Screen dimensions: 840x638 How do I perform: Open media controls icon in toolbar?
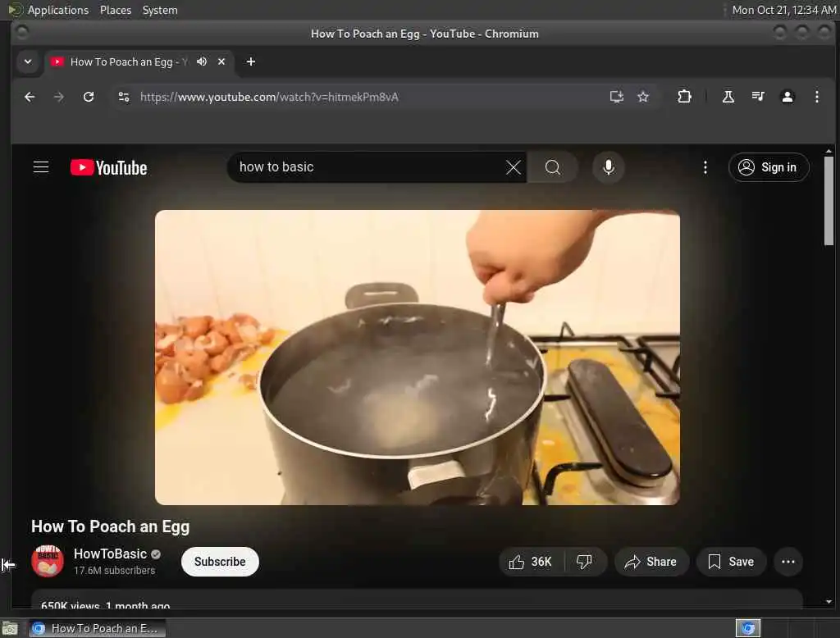tap(757, 97)
